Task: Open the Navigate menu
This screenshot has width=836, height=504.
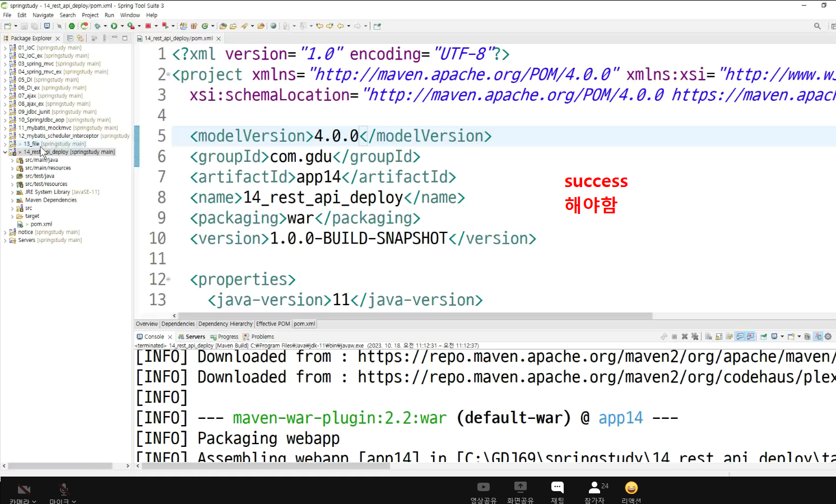Action: 43,15
